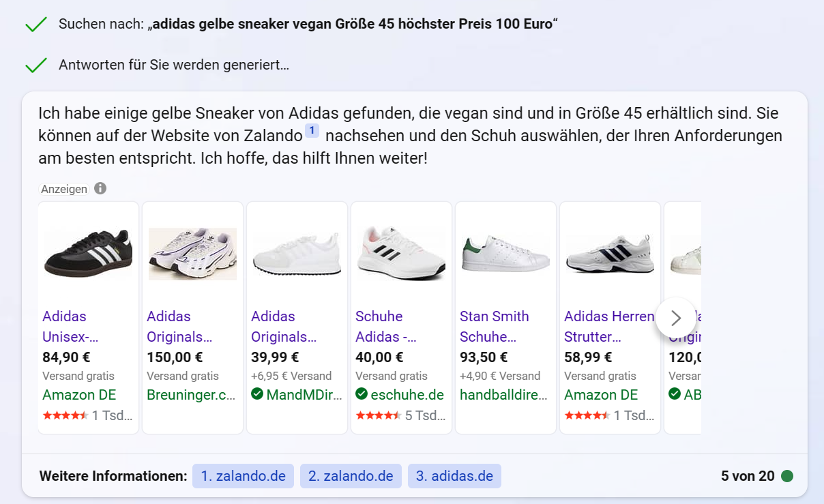Expand more results via zalando.de source 1 chip
Screen dimensions: 824x504
243,475
